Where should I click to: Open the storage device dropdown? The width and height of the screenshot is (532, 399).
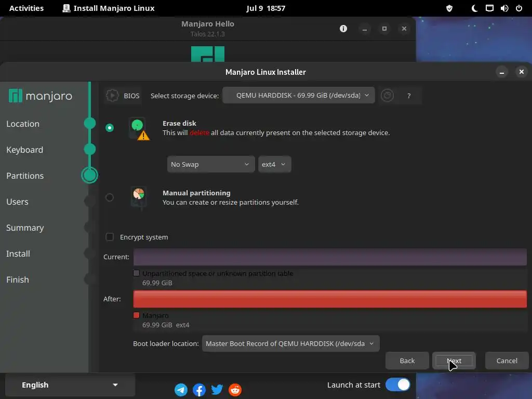[299, 96]
